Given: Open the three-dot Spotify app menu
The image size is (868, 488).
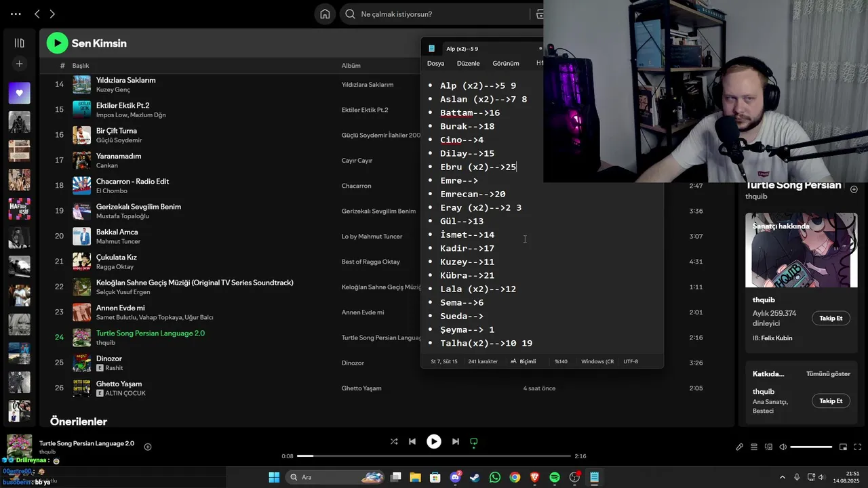Looking at the screenshot, I should point(16,14).
